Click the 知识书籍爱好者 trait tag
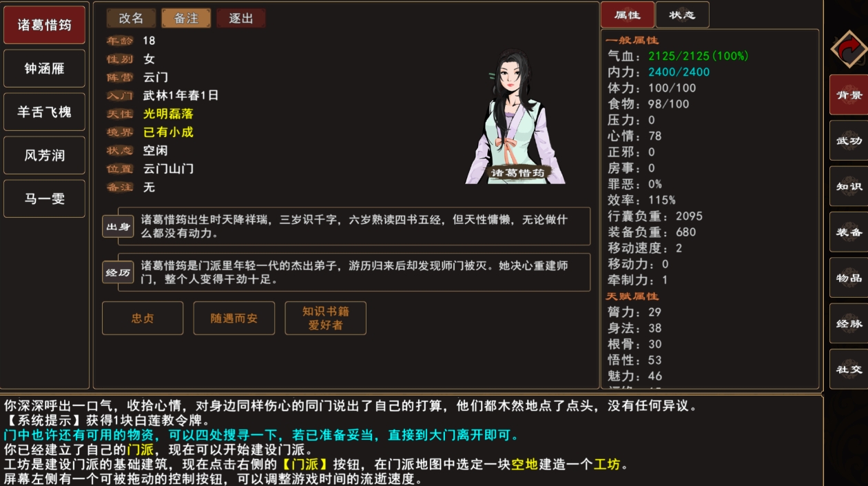Viewport: 868px width, 486px height. point(325,318)
